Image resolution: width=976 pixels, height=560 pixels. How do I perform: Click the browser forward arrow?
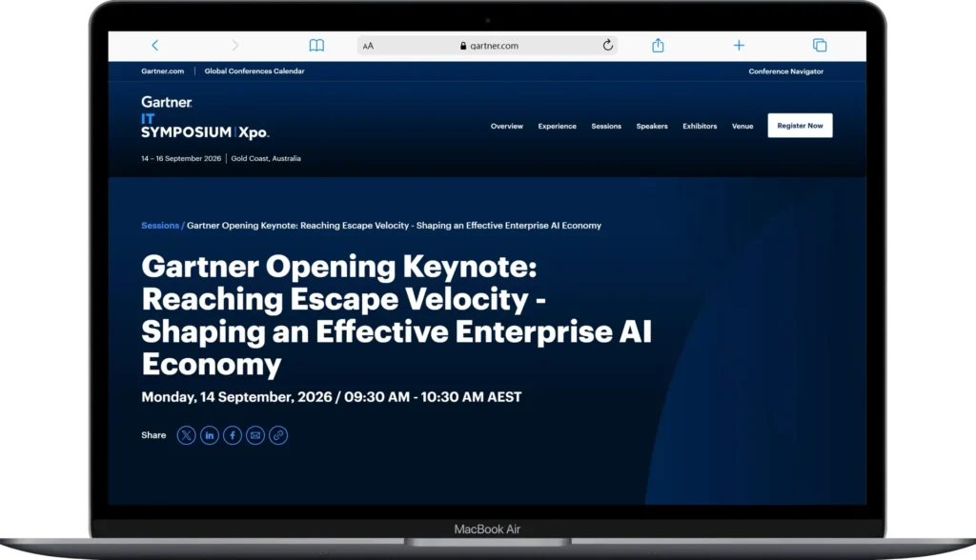pos(234,46)
